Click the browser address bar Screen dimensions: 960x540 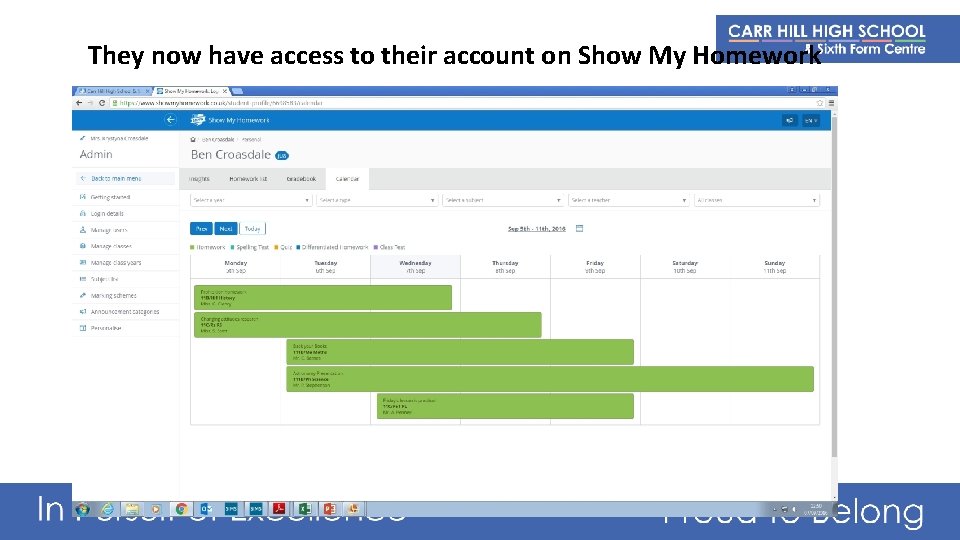tap(462, 103)
